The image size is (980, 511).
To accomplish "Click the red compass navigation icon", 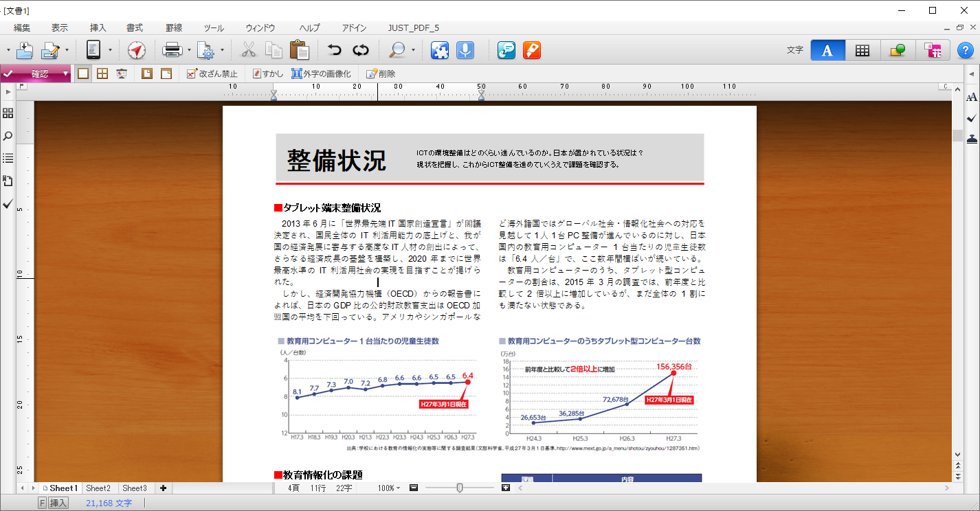I will point(137,50).
